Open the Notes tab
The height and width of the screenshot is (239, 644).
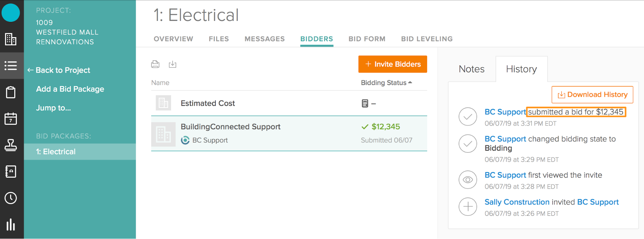pos(471,69)
